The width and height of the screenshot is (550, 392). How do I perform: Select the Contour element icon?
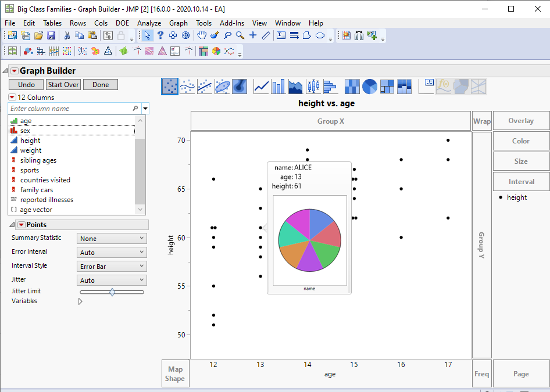pos(240,87)
